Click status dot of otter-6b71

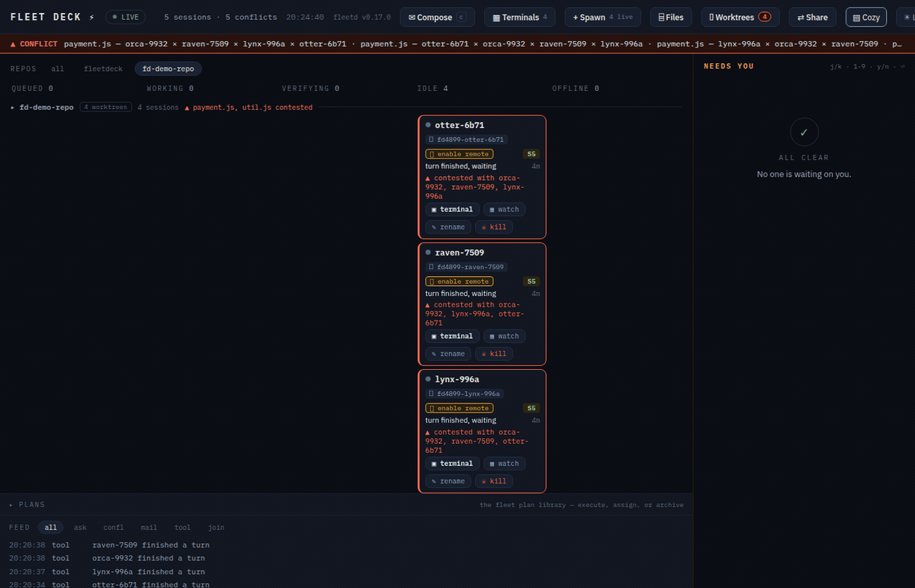(429, 125)
